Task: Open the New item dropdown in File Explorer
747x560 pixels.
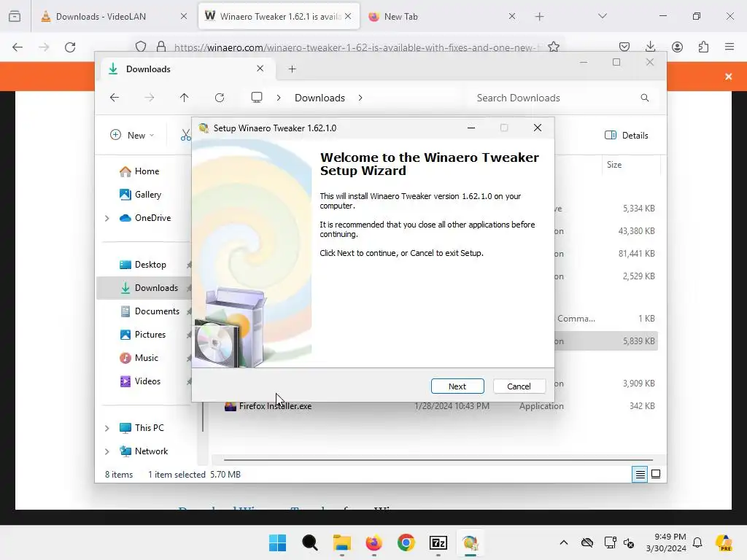Action: tap(132, 135)
